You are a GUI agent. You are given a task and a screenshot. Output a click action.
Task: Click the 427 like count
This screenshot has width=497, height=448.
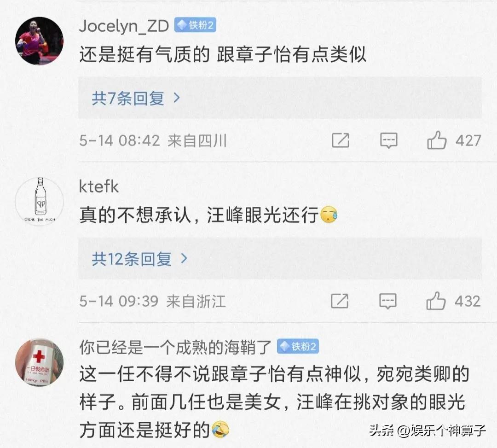tap(468, 140)
